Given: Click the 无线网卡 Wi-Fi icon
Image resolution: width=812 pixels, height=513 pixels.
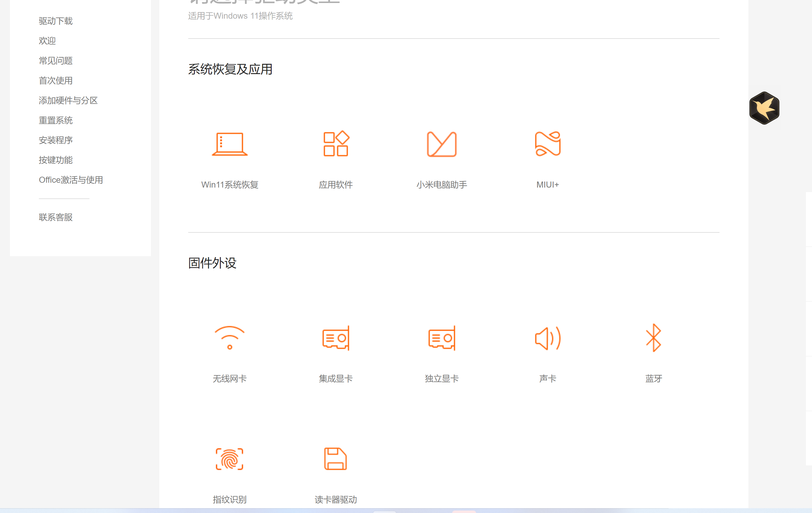Looking at the screenshot, I should (x=230, y=338).
